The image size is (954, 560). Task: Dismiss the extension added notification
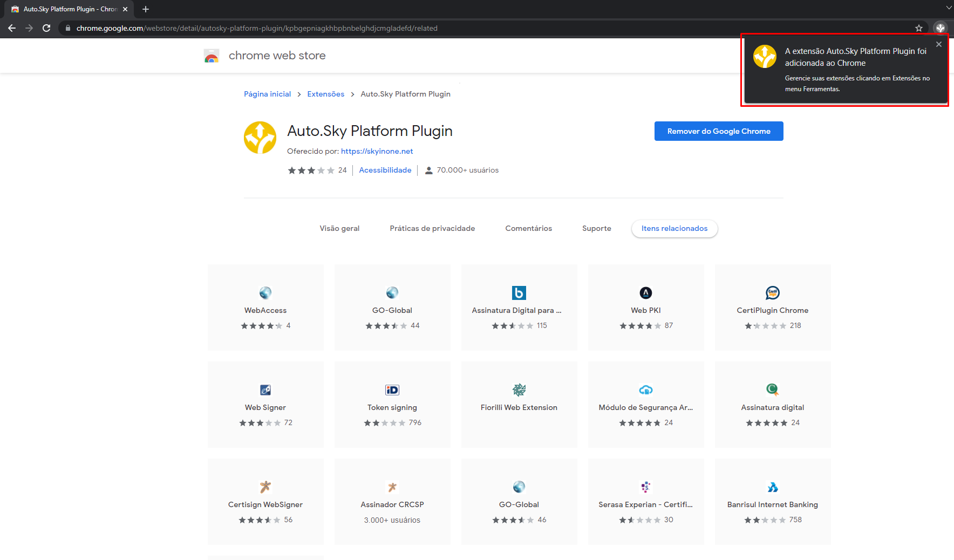point(939,44)
